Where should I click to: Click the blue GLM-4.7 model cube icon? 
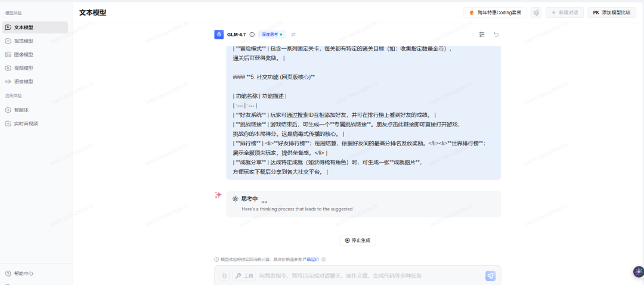tap(219, 35)
